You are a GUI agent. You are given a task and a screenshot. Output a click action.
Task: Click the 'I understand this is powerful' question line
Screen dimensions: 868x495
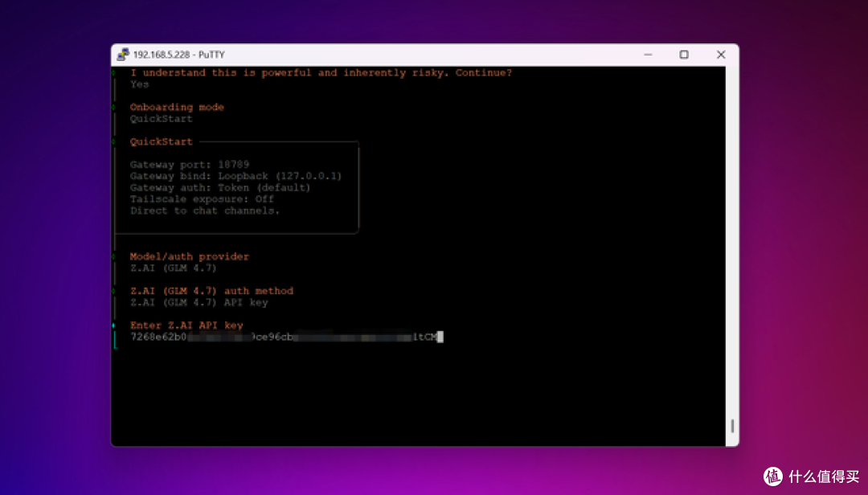[321, 72]
